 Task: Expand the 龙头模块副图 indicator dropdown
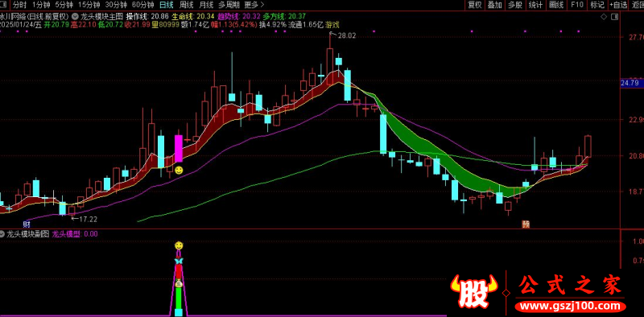click(x=2, y=233)
